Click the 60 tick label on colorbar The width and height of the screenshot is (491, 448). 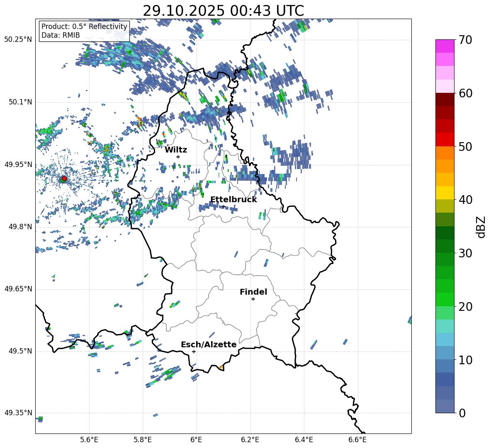pyautogui.click(x=465, y=93)
